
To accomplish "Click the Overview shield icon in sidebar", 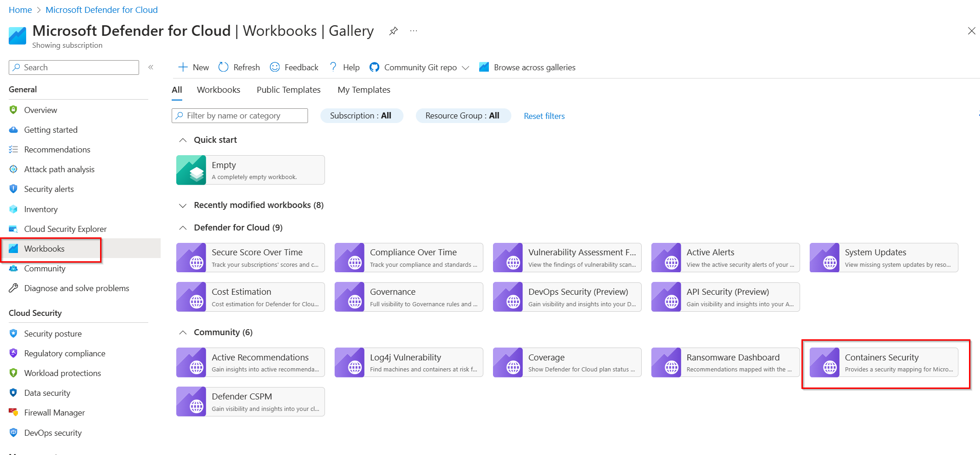I will point(13,110).
